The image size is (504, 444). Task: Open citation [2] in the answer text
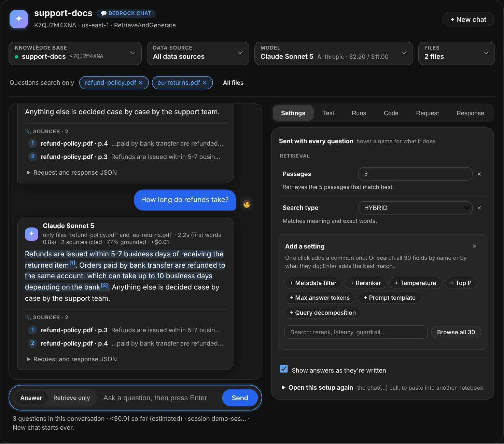coord(104,285)
